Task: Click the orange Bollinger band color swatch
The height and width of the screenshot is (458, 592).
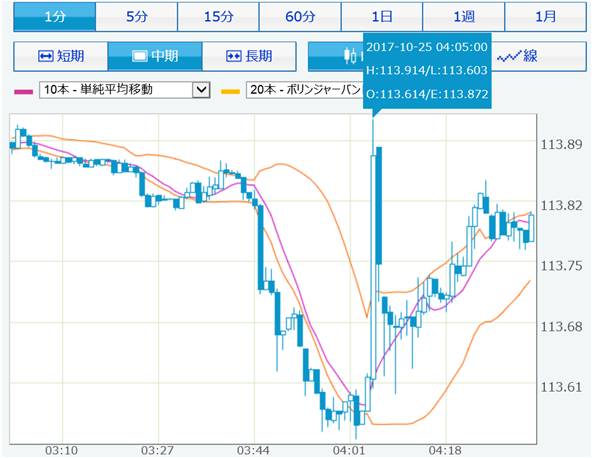Action: tap(230, 92)
